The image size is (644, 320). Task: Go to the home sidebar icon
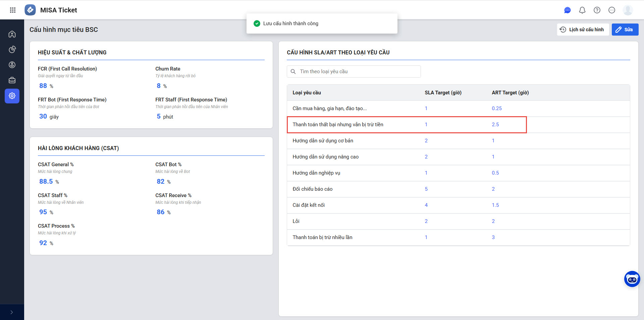(12, 34)
